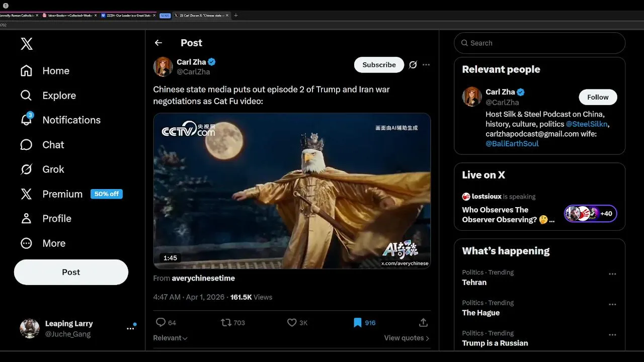
Task: Click share upload icon on post
Action: [423, 323]
